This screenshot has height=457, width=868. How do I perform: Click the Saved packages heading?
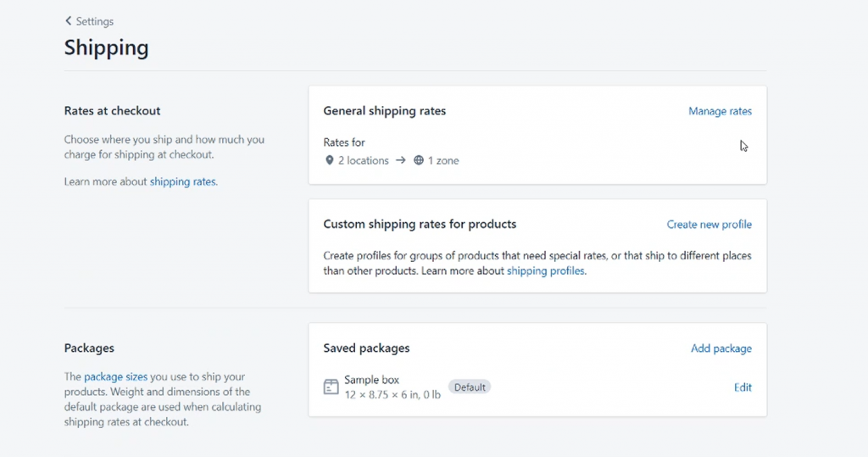coord(366,348)
